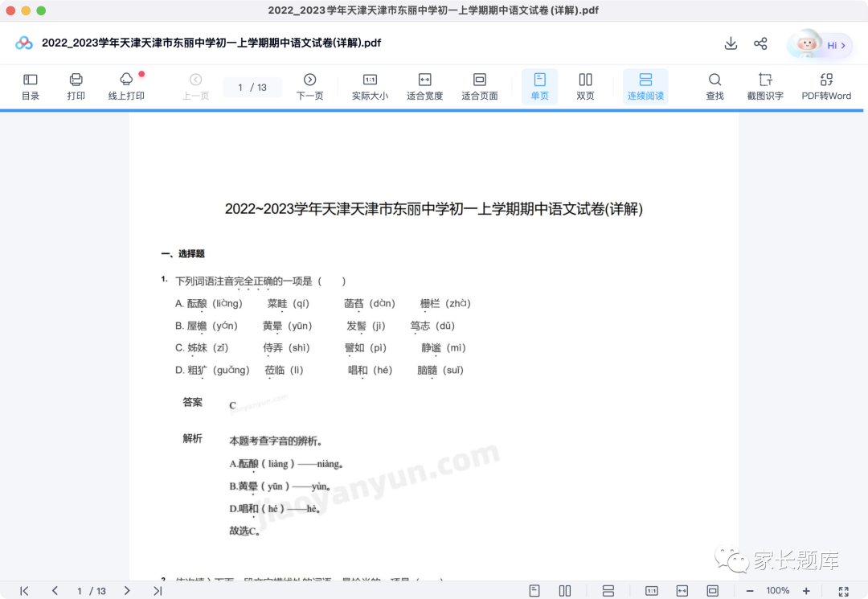Screen dimensions: 868x599
Task: Open the 查找 search tool
Action: [x=714, y=87]
